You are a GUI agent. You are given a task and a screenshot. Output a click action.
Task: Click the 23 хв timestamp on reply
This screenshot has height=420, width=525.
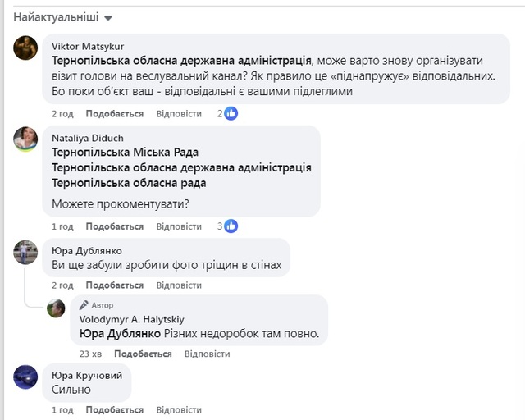pyautogui.click(x=89, y=354)
